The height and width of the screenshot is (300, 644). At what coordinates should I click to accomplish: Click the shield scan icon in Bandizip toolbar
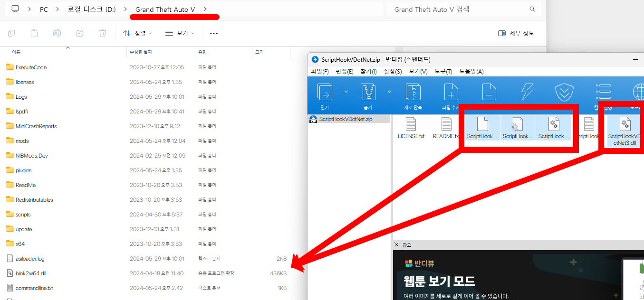[x=564, y=93]
